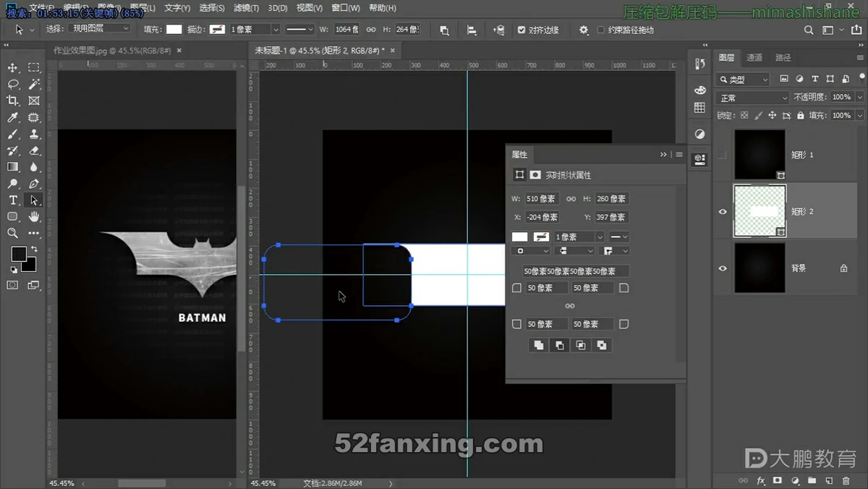
Task: Show the 矩形 1 layer visibility
Action: (x=723, y=155)
